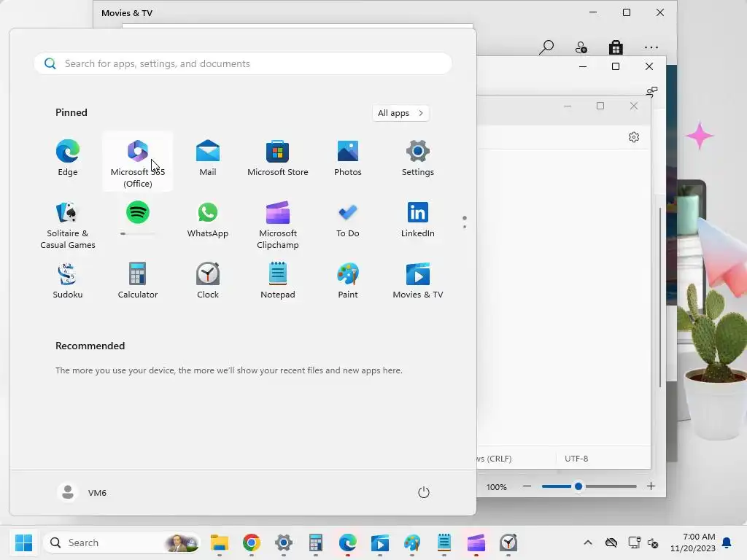747x560 pixels.
Task: Launch LinkedIn from pinned apps
Action: point(418,220)
